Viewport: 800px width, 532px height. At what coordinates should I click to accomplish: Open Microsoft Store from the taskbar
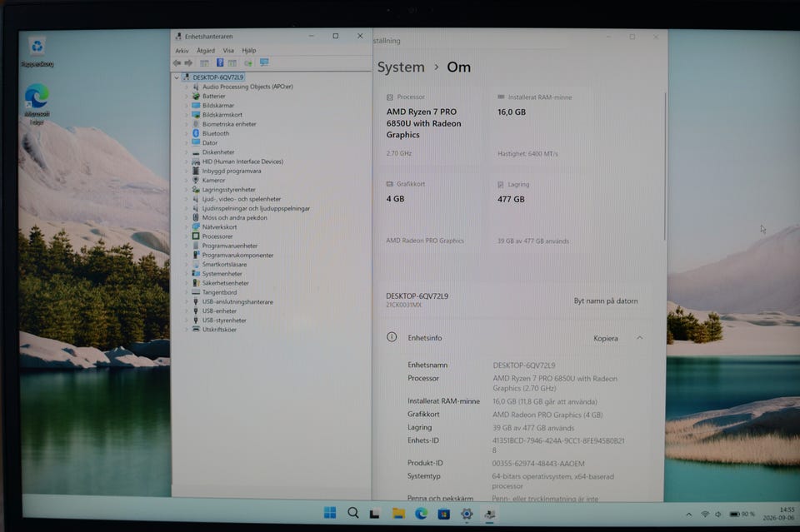tap(444, 514)
